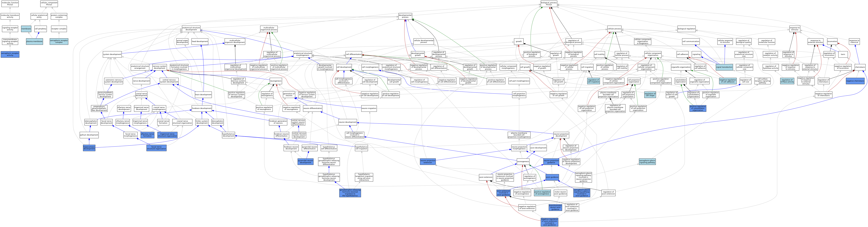The image size is (868, 227).
Task: Select the 'locomotion' node
Action: point(832,42)
